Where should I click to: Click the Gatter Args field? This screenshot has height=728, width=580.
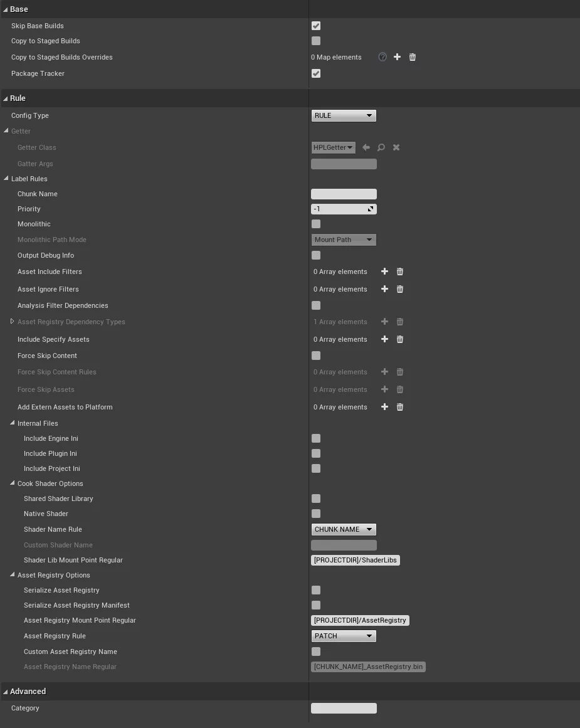click(344, 164)
